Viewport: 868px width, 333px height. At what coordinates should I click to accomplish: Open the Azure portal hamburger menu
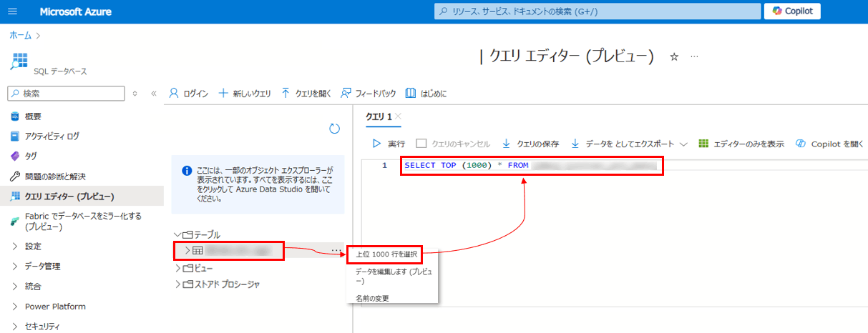coord(13,11)
